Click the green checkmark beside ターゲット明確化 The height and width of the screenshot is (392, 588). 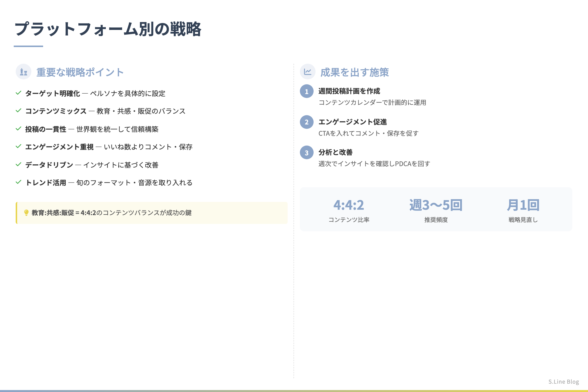(19, 93)
